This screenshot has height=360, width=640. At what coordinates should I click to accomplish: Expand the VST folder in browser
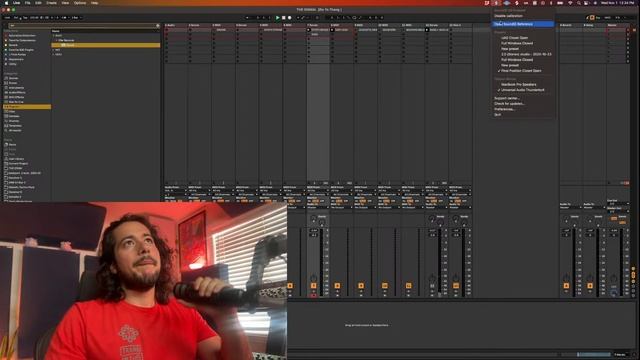pos(54,50)
